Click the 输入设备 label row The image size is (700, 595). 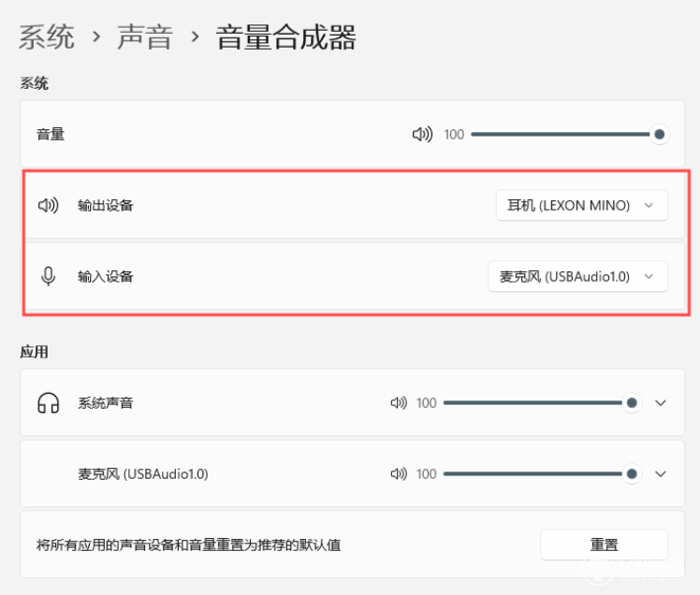[x=353, y=276]
